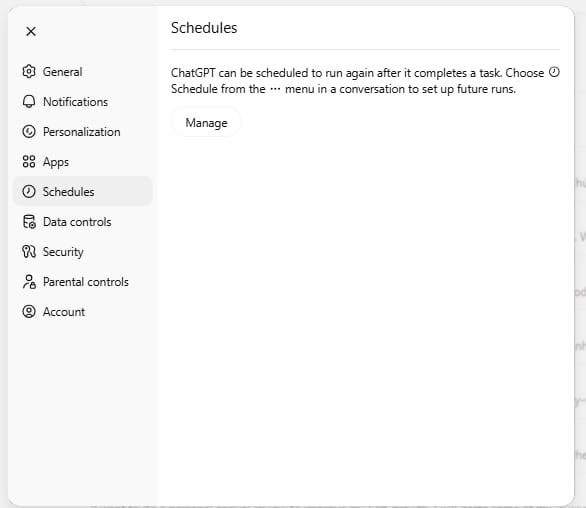Click the Schedules clock icon in sidebar
Screen dimensions: 586x508
(x=29, y=191)
